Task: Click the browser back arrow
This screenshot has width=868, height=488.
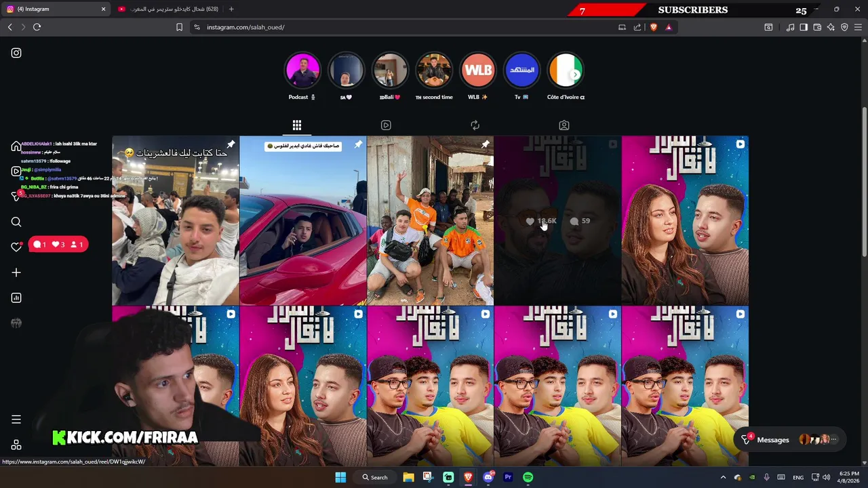Action: (x=10, y=27)
